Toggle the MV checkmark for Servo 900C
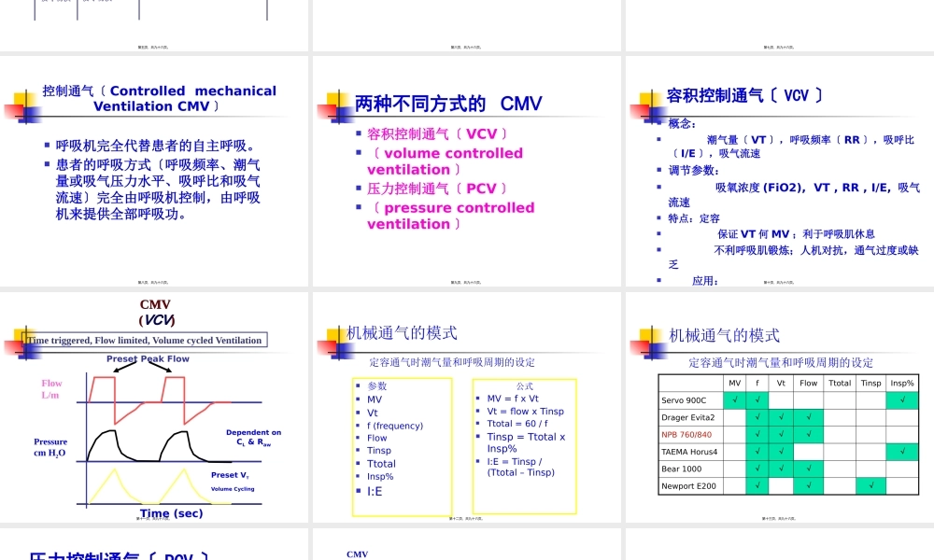The image size is (934, 560). click(735, 399)
